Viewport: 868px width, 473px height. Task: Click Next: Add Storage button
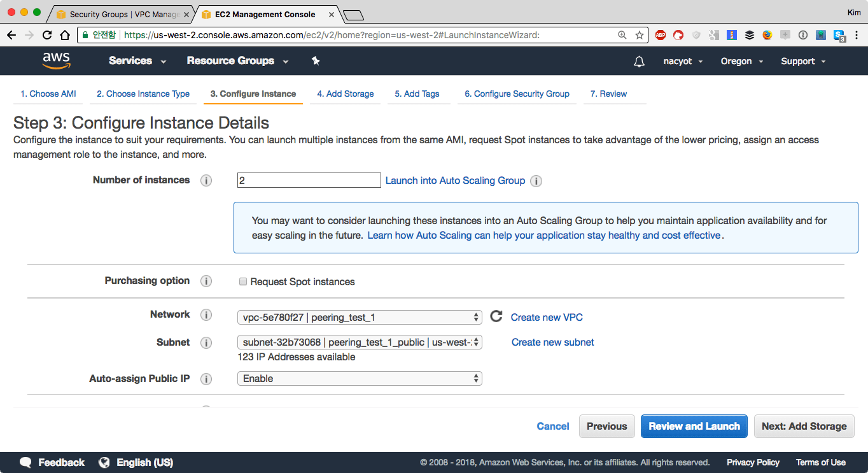(x=804, y=427)
